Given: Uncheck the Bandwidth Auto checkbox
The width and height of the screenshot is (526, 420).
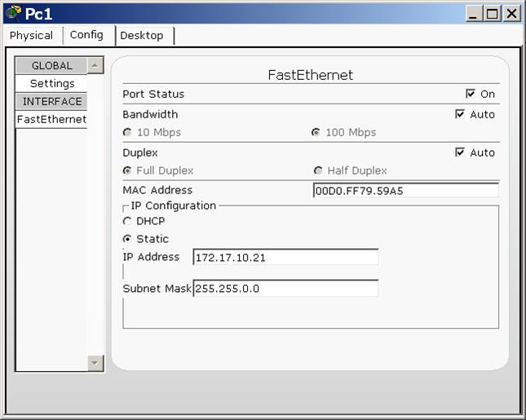Looking at the screenshot, I should pos(460,114).
